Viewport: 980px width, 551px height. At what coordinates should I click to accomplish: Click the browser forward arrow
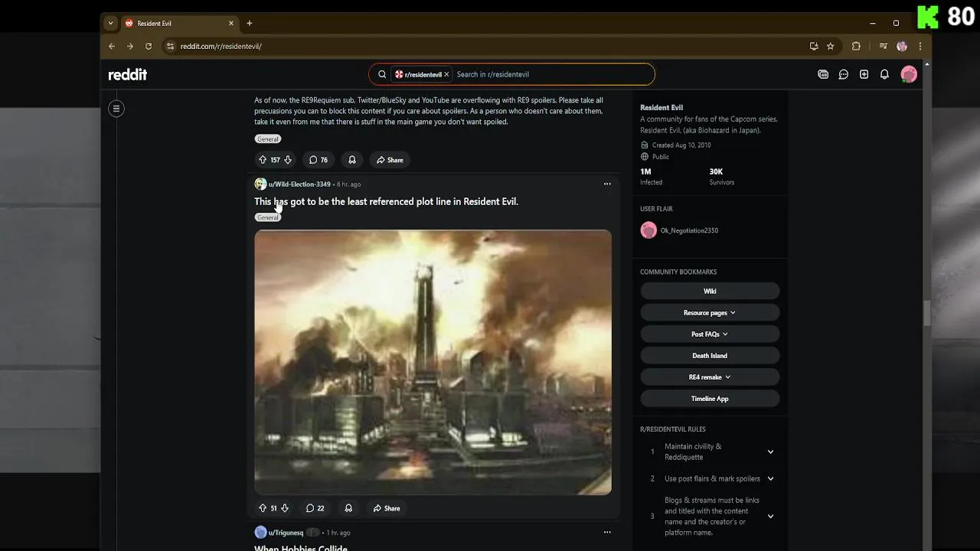(x=130, y=46)
